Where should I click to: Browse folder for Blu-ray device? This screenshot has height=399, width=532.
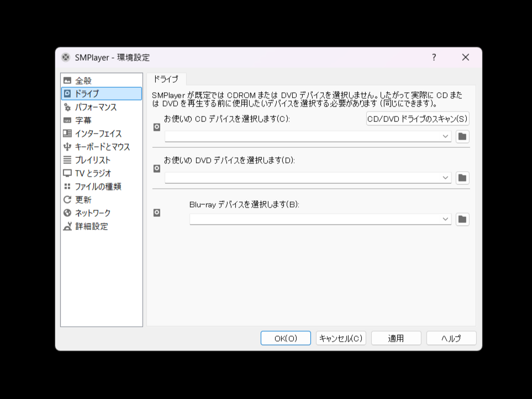click(462, 219)
